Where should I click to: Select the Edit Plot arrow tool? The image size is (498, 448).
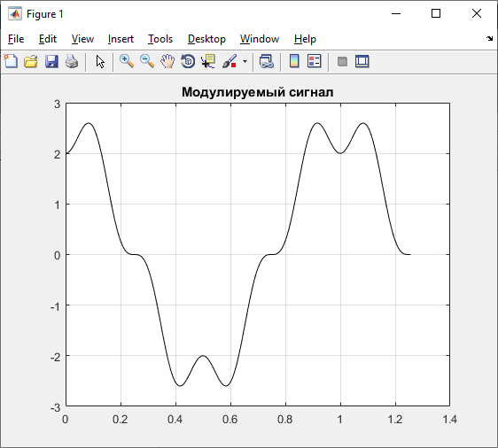click(100, 61)
